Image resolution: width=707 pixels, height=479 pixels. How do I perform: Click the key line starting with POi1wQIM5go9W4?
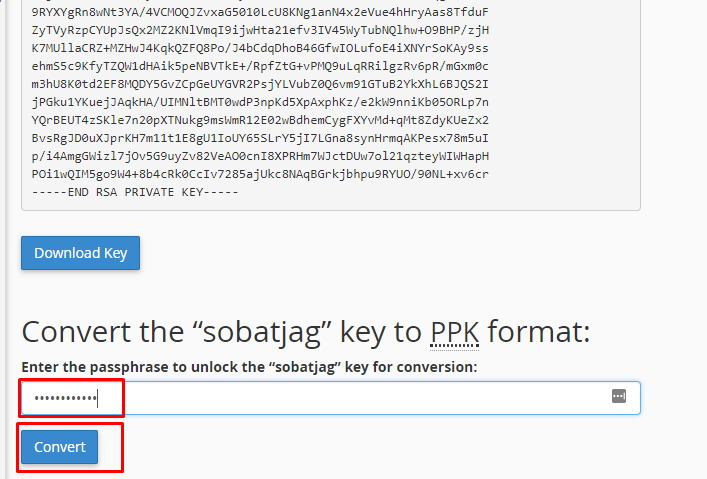[x=260, y=175]
